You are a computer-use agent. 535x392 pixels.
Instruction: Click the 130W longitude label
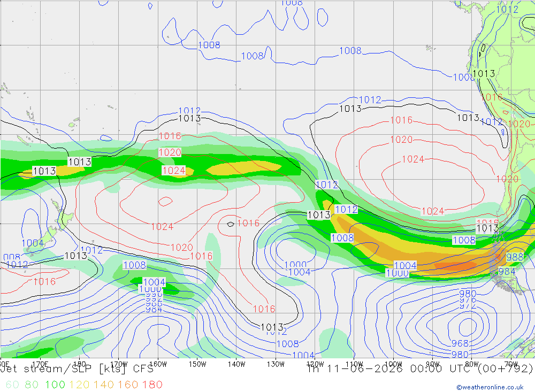[276, 364]
